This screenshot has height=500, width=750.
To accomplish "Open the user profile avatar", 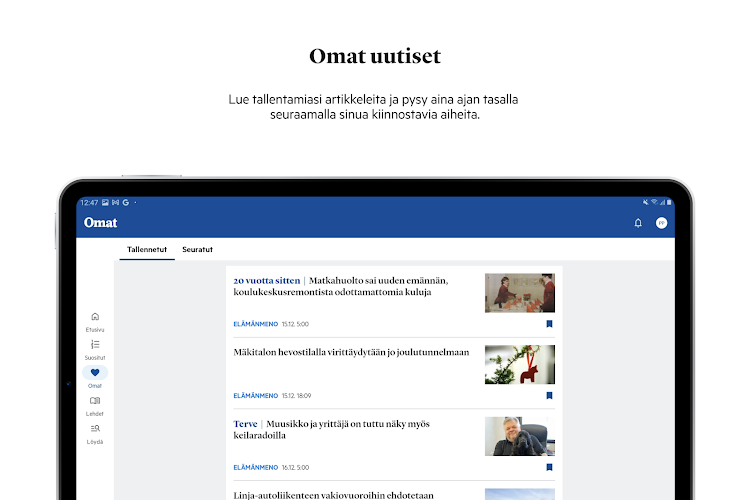I will [662, 223].
